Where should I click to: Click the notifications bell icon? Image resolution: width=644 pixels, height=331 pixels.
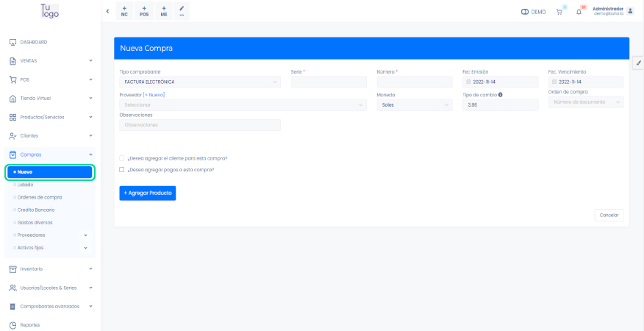[x=579, y=12]
